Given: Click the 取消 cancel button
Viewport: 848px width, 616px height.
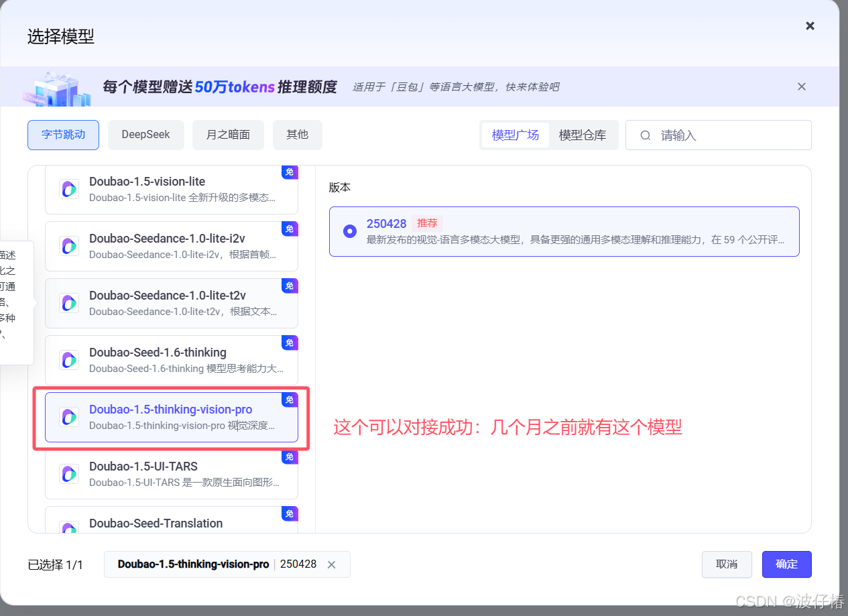Looking at the screenshot, I should (x=727, y=564).
